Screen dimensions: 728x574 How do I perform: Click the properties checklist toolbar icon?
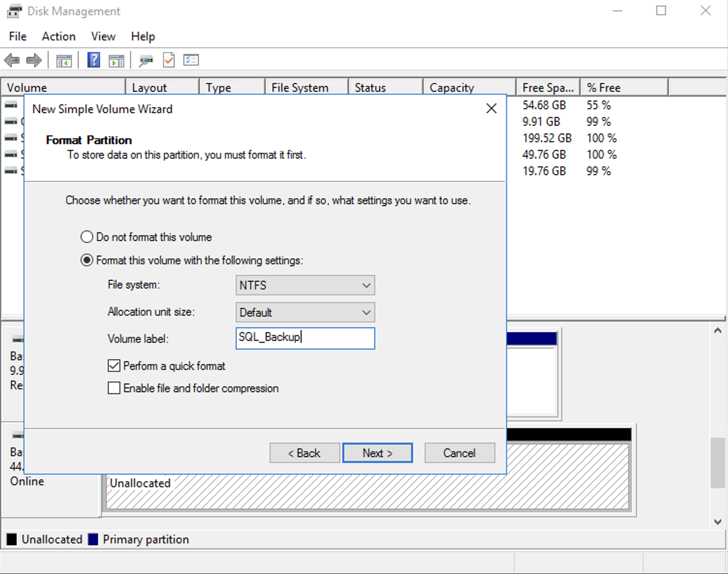point(190,60)
